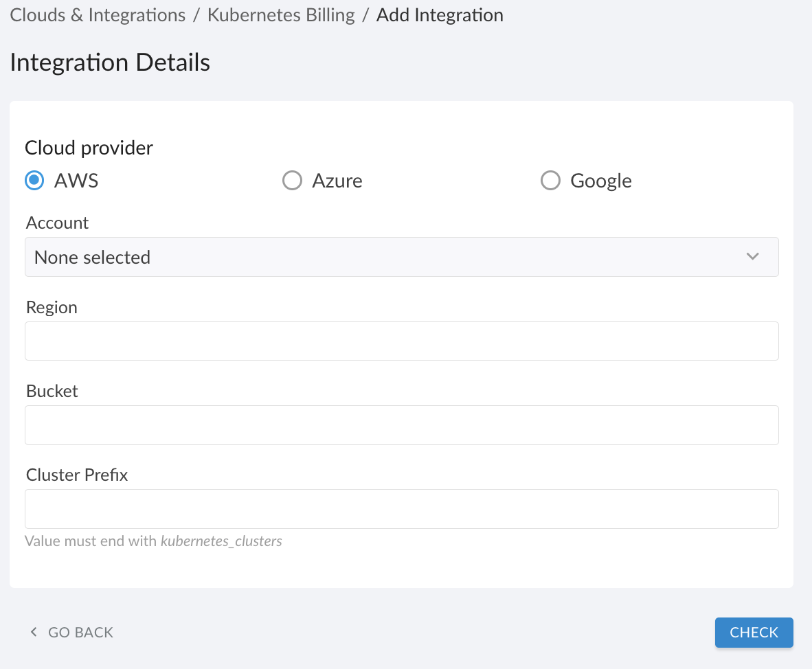The image size is (812, 669).
Task: Click the Cloud provider section label
Action: pyautogui.click(x=89, y=147)
